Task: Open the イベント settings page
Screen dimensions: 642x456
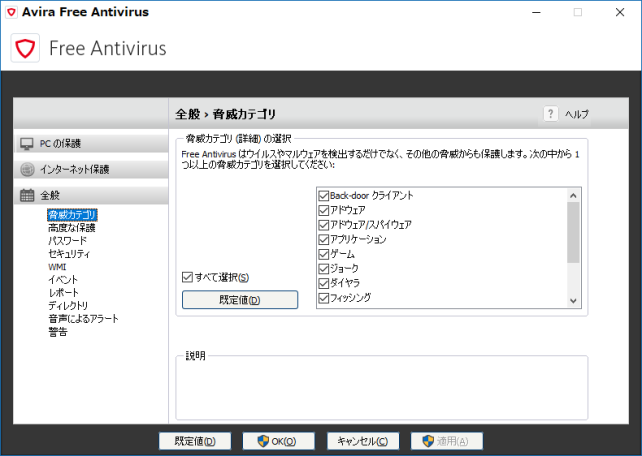Action: click(63, 280)
